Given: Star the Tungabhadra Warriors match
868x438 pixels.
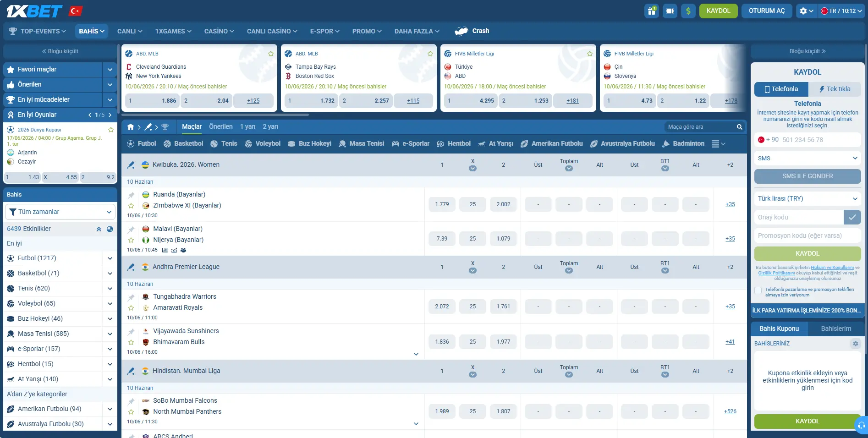Looking at the screenshot, I should tap(131, 308).
